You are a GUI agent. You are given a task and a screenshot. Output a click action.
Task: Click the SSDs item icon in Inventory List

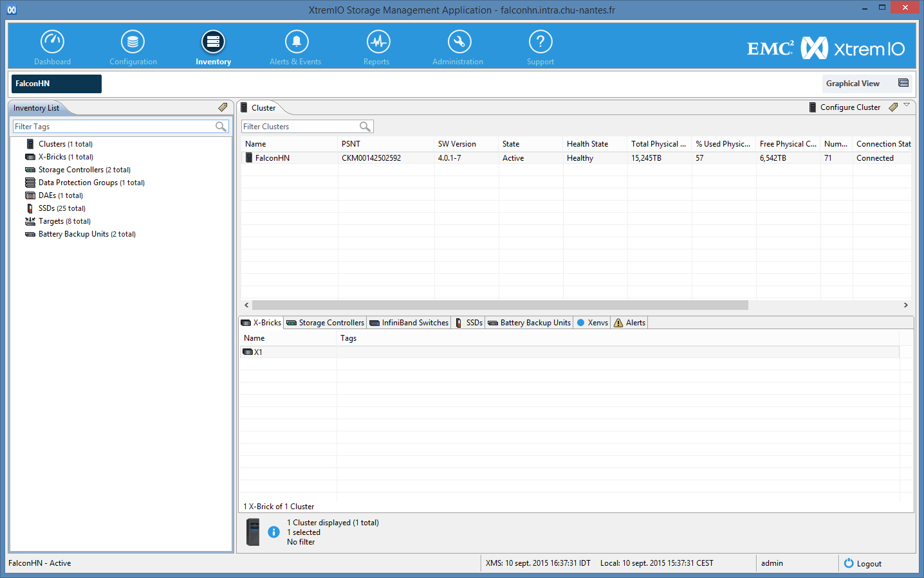pos(30,208)
